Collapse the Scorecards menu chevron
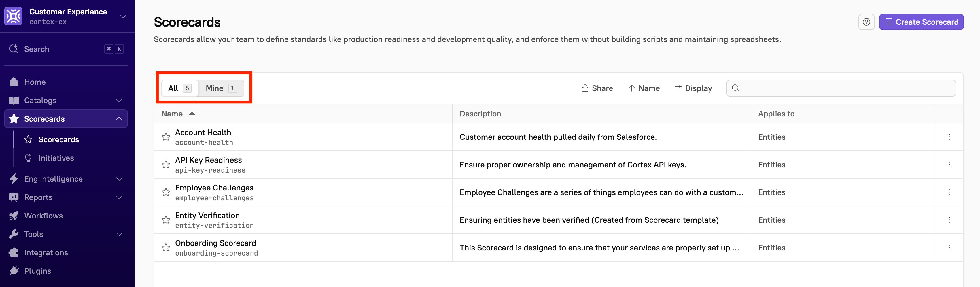This screenshot has height=287, width=980. [x=119, y=119]
